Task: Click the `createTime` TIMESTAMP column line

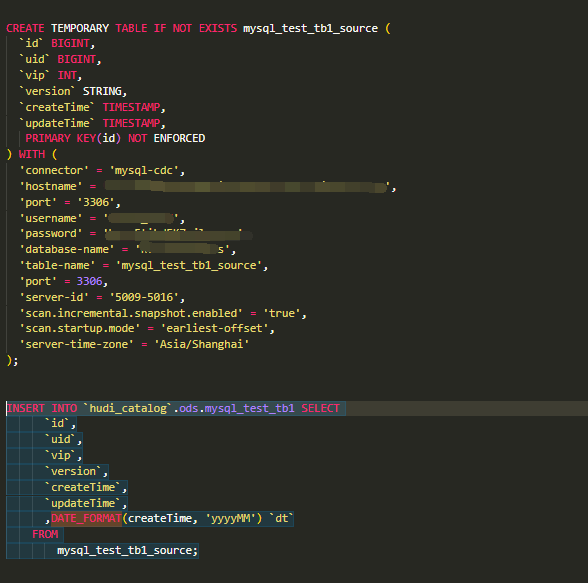Action: click(x=92, y=107)
